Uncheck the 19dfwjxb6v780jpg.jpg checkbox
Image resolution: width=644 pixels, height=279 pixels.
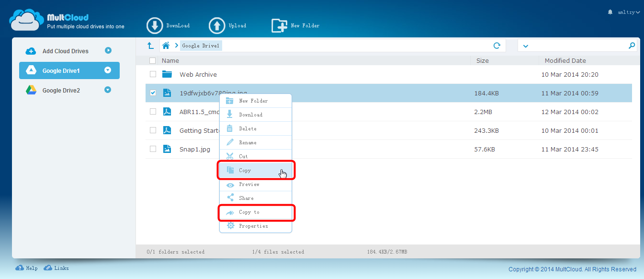point(153,93)
